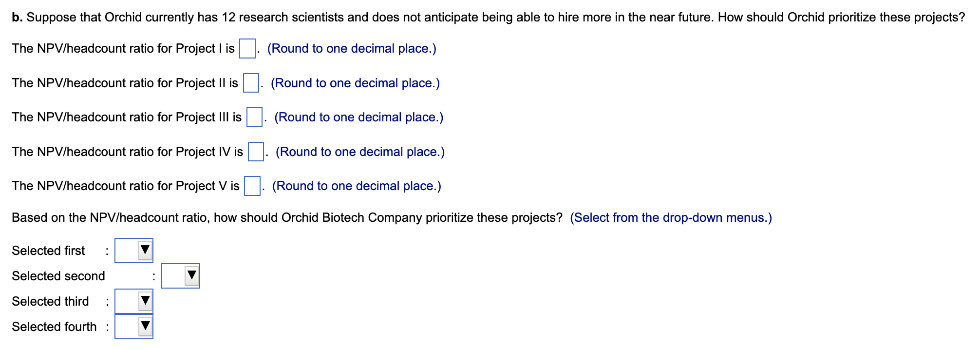The width and height of the screenshot is (980, 350).
Task: Expand the Selected fourth drop-down menu
Action: [134, 327]
